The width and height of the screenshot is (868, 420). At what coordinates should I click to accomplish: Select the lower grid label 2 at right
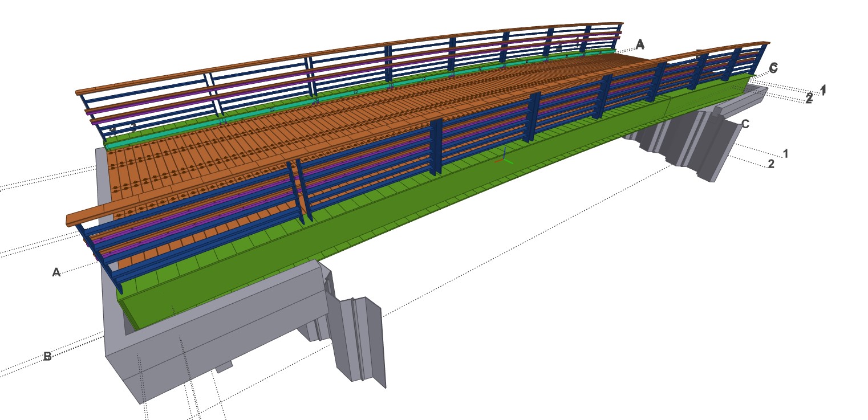pyautogui.click(x=772, y=164)
